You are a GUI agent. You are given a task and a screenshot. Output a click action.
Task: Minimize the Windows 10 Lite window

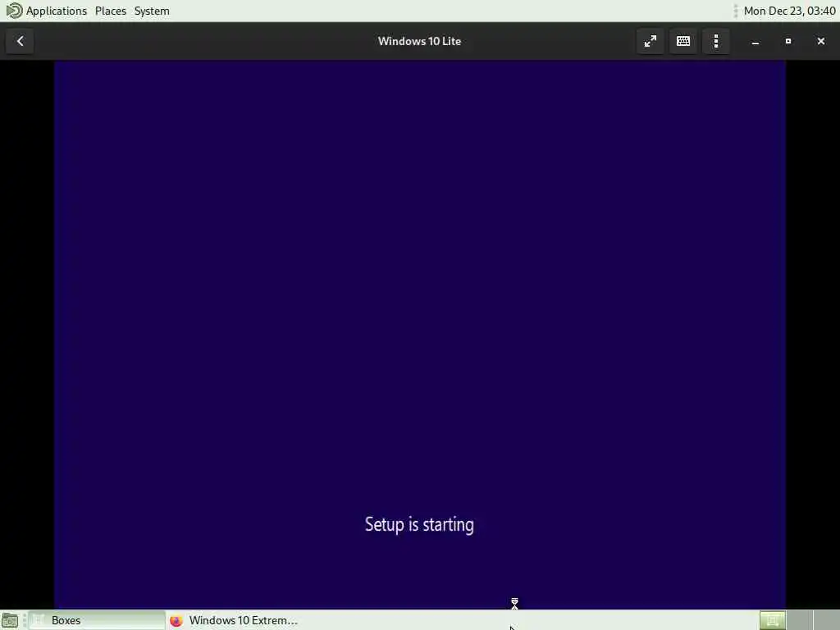click(756, 41)
